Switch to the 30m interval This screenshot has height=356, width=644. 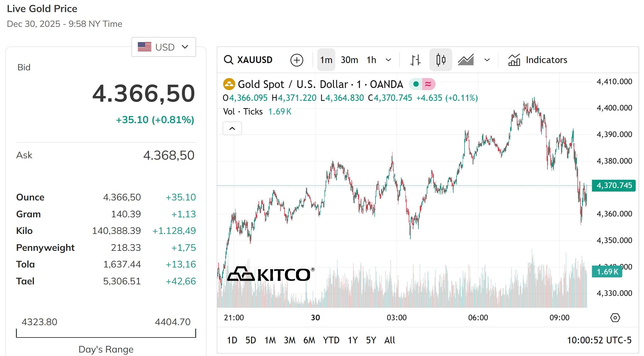[349, 60]
